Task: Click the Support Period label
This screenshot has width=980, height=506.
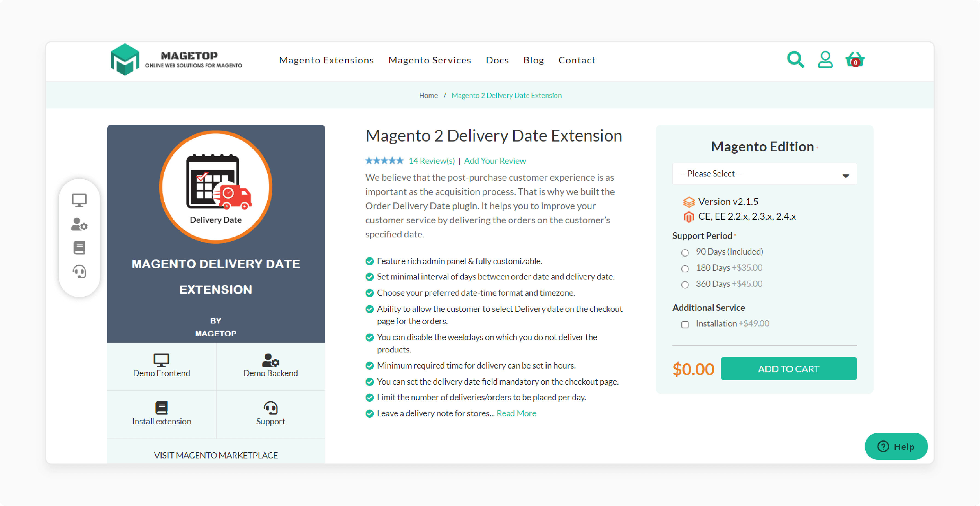Action: tap(702, 236)
